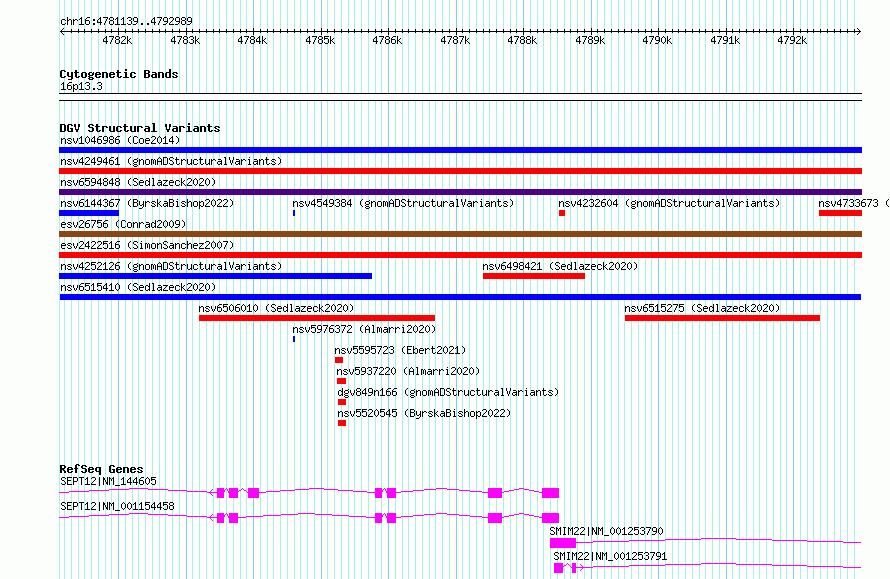Select the esv2422516 SimonSanchez2007 red bar
The width and height of the screenshot is (890, 579).
460,255
